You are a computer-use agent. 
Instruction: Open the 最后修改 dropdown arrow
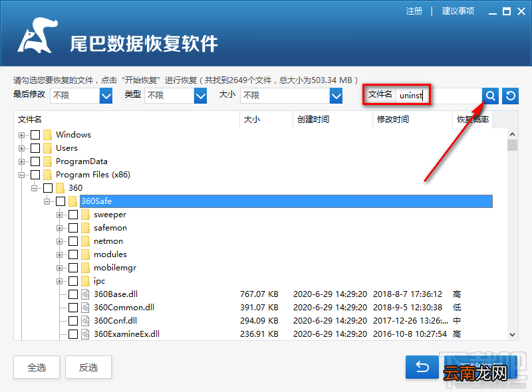tap(106, 96)
